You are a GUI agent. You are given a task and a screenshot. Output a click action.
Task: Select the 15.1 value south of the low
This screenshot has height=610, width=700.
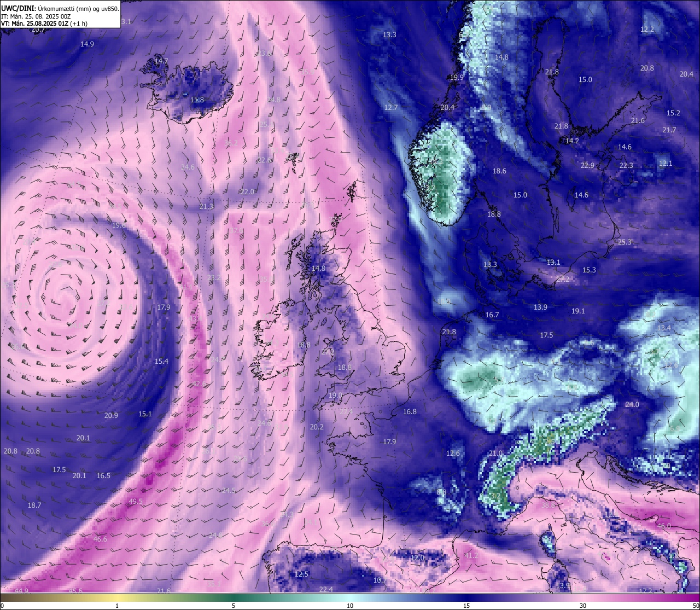click(145, 414)
